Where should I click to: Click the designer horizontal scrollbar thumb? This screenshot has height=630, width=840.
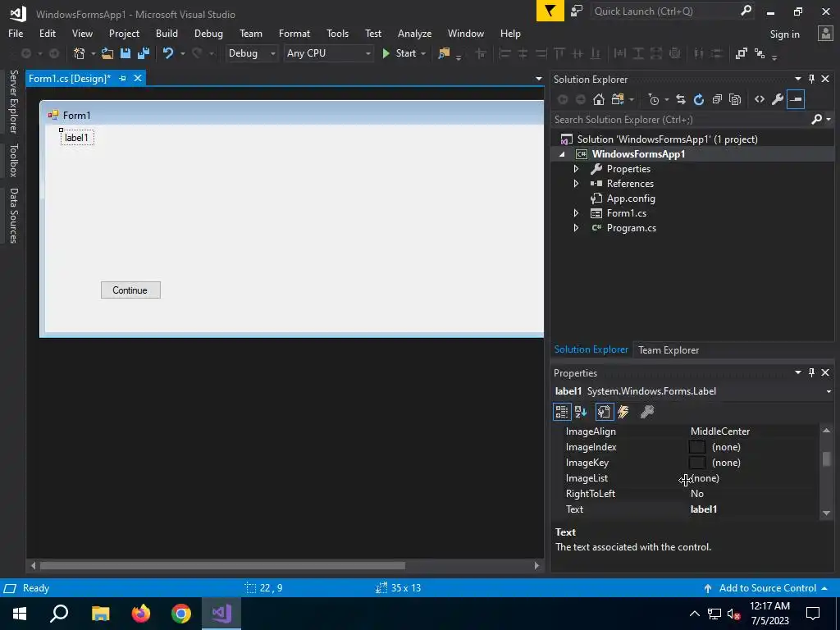[222, 566]
